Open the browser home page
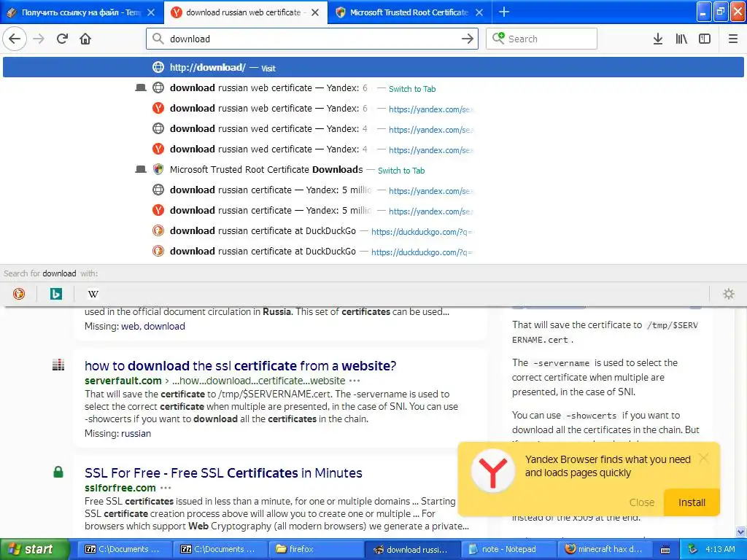This screenshot has width=747, height=560. [85, 39]
